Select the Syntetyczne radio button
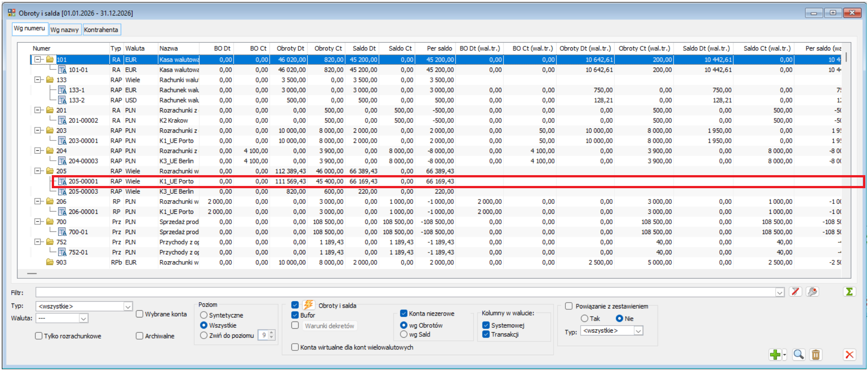 pyautogui.click(x=204, y=315)
